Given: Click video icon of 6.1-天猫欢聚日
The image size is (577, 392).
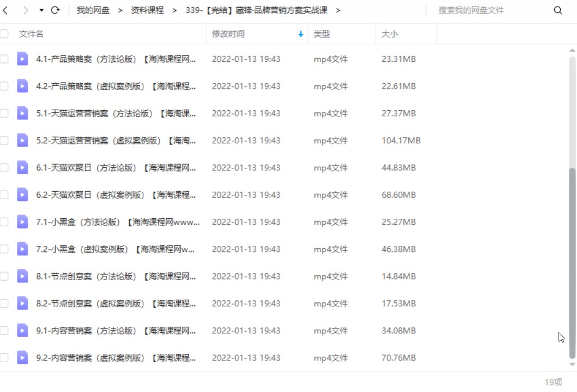Looking at the screenshot, I should point(22,168).
